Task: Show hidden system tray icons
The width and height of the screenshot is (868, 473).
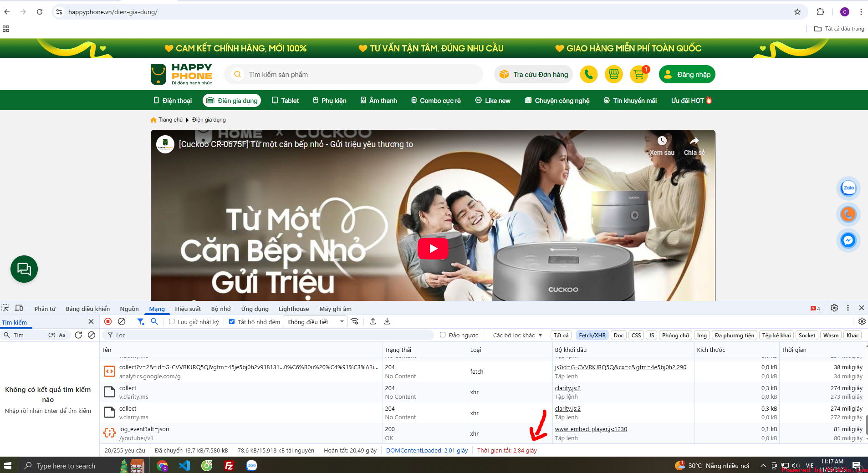Action: (763, 466)
